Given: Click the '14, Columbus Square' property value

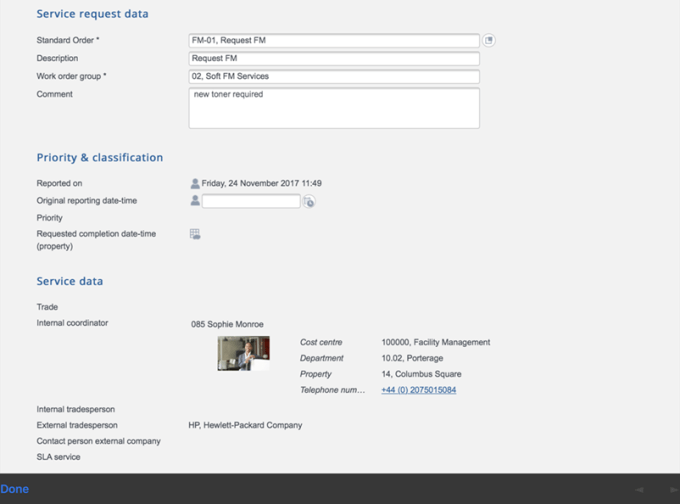Looking at the screenshot, I should pyautogui.click(x=421, y=374).
